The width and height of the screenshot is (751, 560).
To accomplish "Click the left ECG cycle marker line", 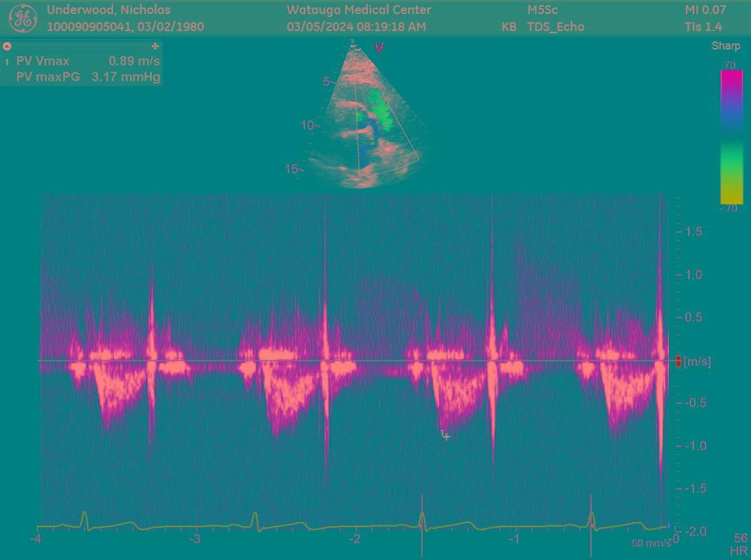I will coord(422,525).
